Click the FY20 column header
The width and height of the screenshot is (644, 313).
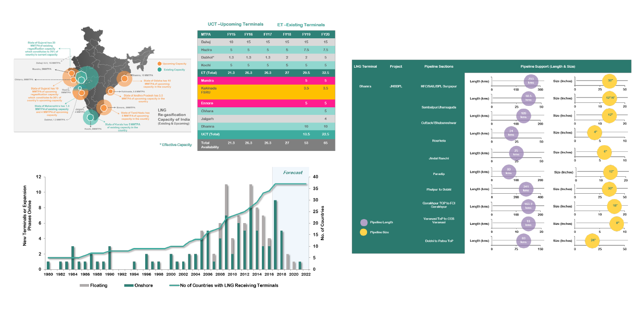pyautogui.click(x=326, y=34)
